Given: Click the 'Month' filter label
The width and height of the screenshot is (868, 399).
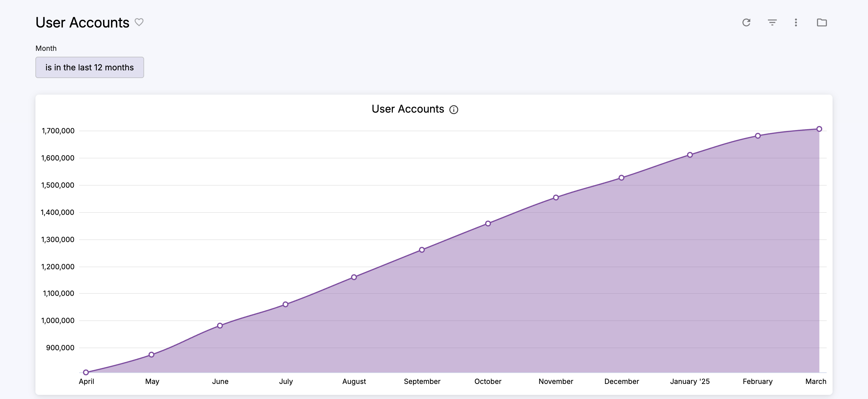Looking at the screenshot, I should coord(46,48).
